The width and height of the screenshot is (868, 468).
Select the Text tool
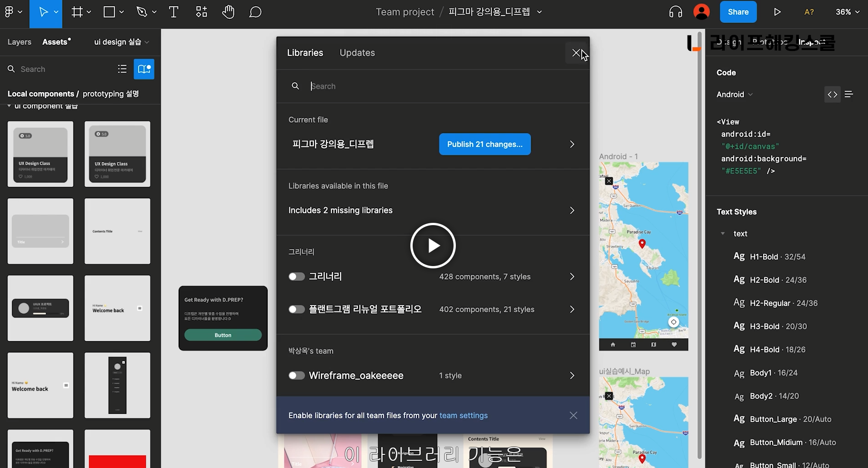pos(174,12)
